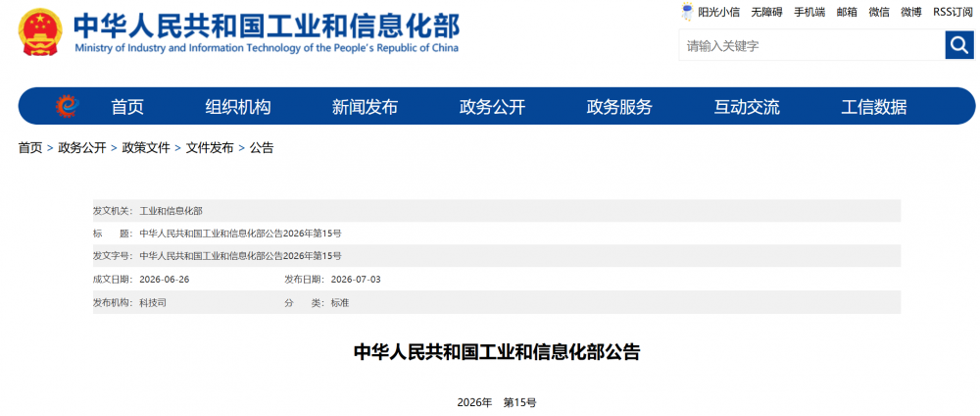Click the magnifier search button

(x=959, y=45)
